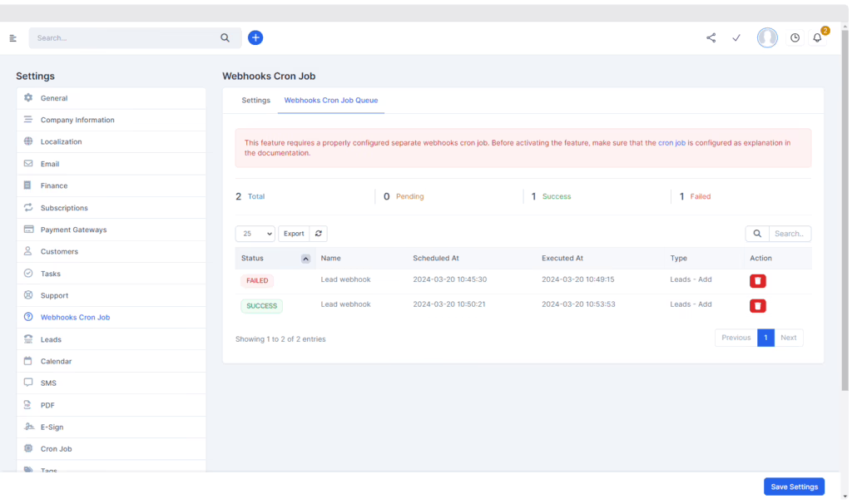This screenshot has width=852, height=504.
Task: Open the share icon in top bar
Action: (x=711, y=37)
